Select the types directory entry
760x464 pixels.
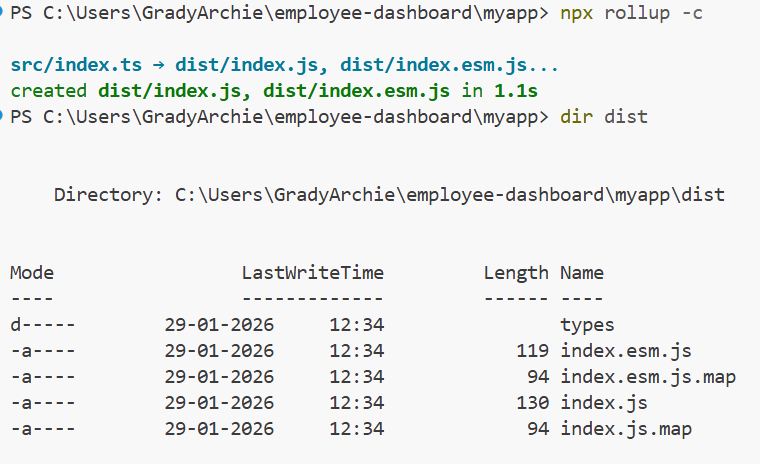(x=587, y=325)
